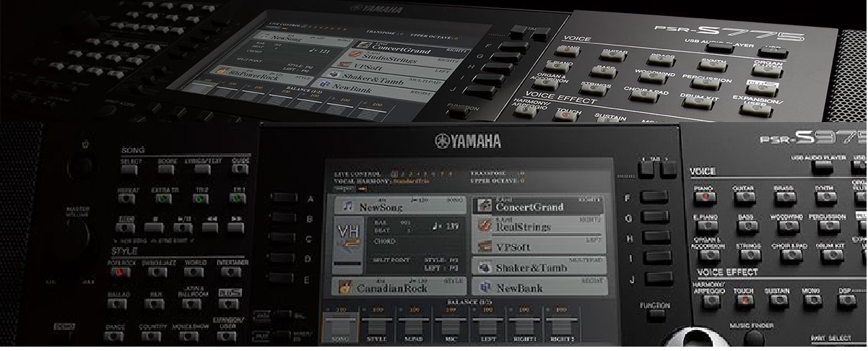Push the BASS voice button on S975

click(x=747, y=226)
